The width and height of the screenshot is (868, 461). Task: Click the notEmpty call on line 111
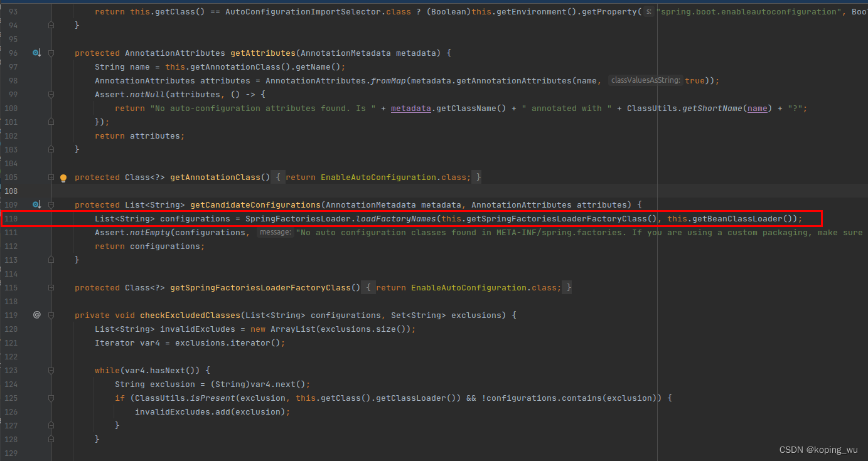(x=150, y=233)
